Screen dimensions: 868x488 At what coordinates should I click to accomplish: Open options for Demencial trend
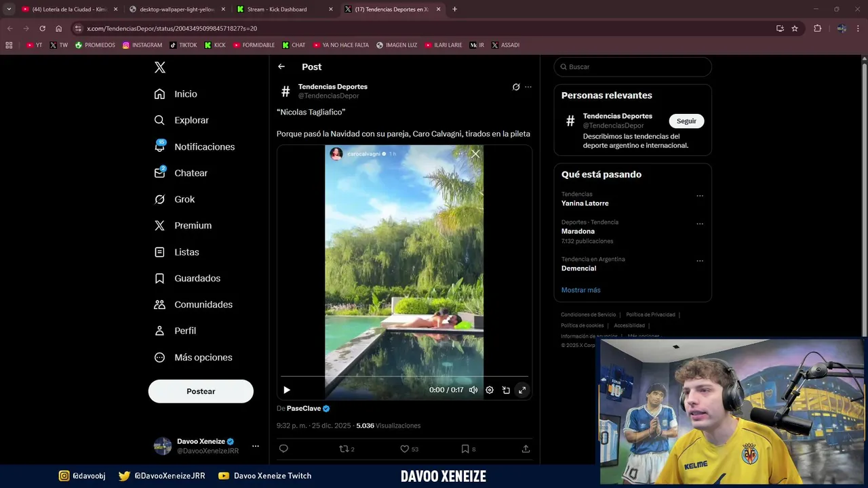700,261
